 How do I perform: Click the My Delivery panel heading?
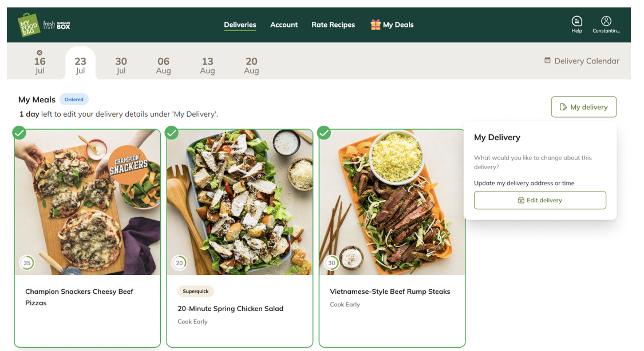pos(497,137)
